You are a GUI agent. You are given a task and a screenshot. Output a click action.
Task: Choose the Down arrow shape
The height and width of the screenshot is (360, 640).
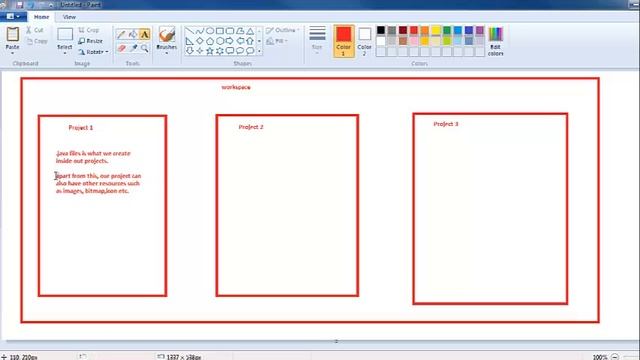coord(189,51)
